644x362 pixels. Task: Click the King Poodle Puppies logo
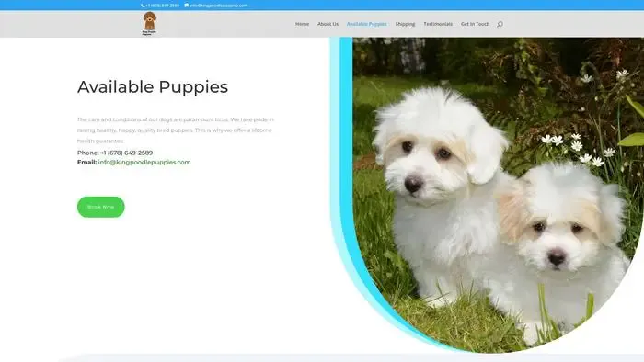(149, 24)
